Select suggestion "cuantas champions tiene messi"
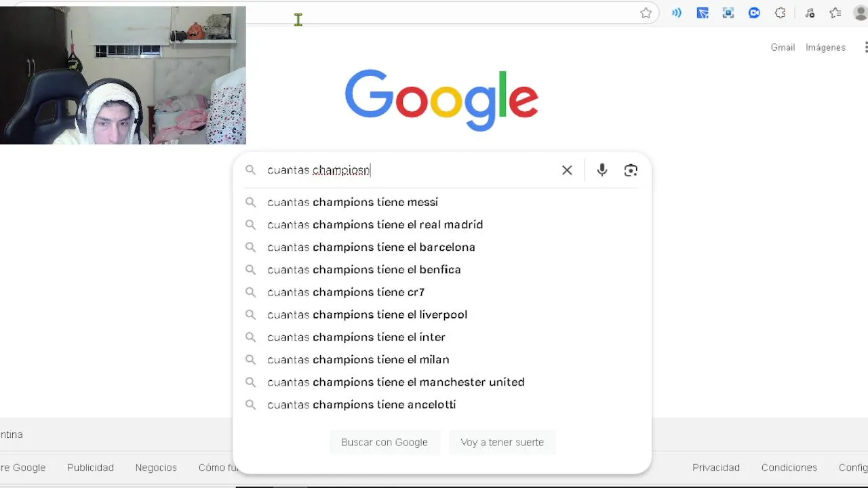 coord(442,202)
